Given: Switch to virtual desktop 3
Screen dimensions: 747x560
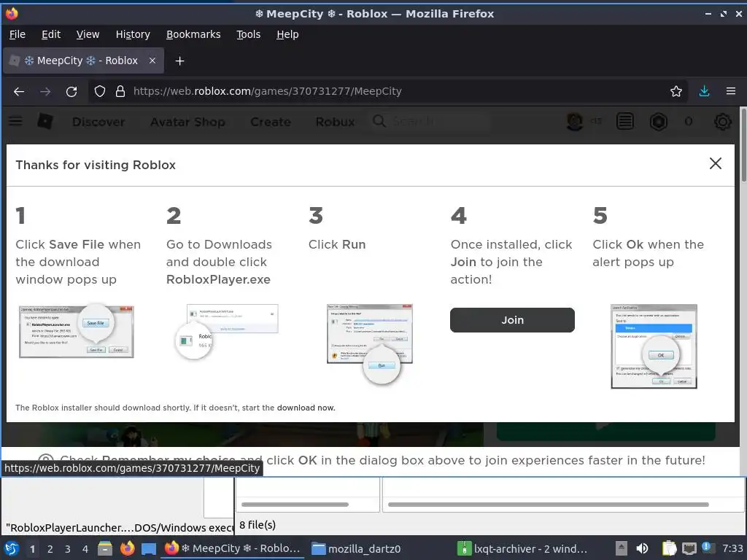Looking at the screenshot, I should point(68,548).
